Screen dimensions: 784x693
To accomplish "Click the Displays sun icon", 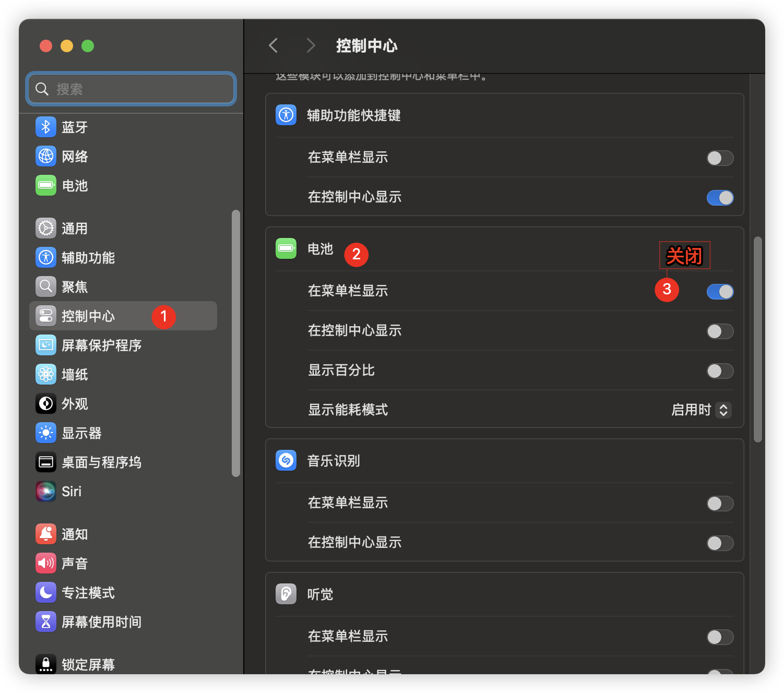I will pos(46,433).
